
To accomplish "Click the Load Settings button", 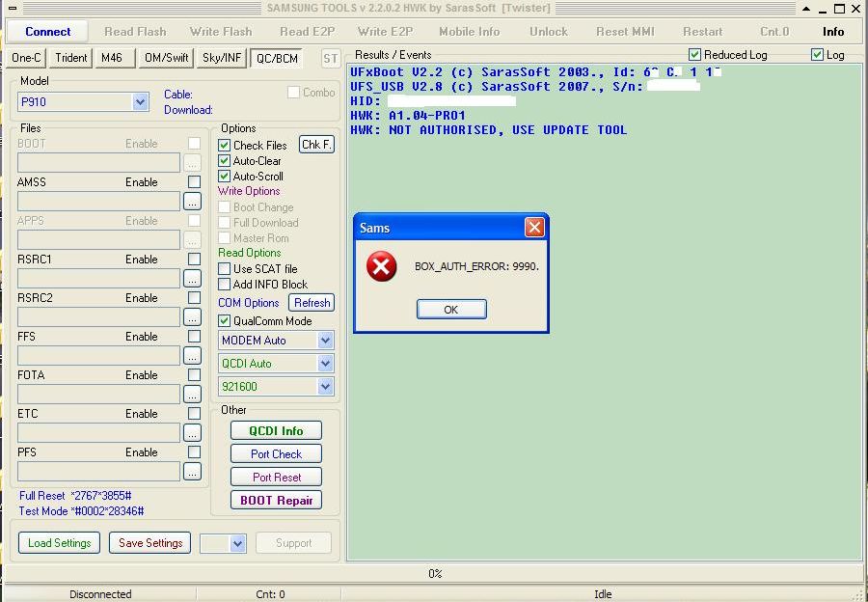I will 59,543.
